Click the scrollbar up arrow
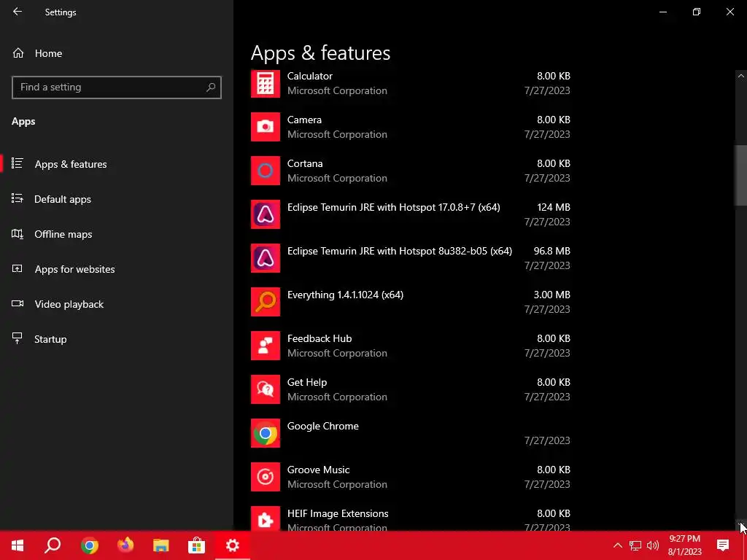This screenshot has height=560, width=747. pos(741,76)
